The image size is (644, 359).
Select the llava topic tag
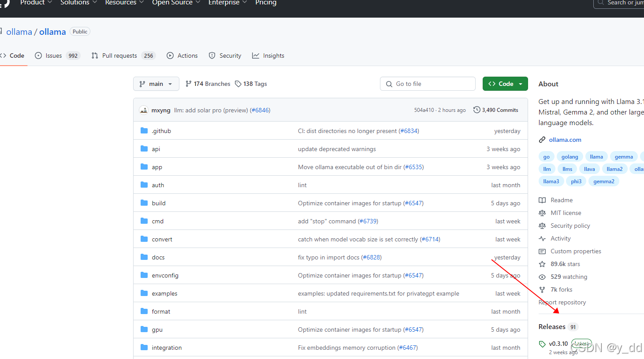[589, 169]
